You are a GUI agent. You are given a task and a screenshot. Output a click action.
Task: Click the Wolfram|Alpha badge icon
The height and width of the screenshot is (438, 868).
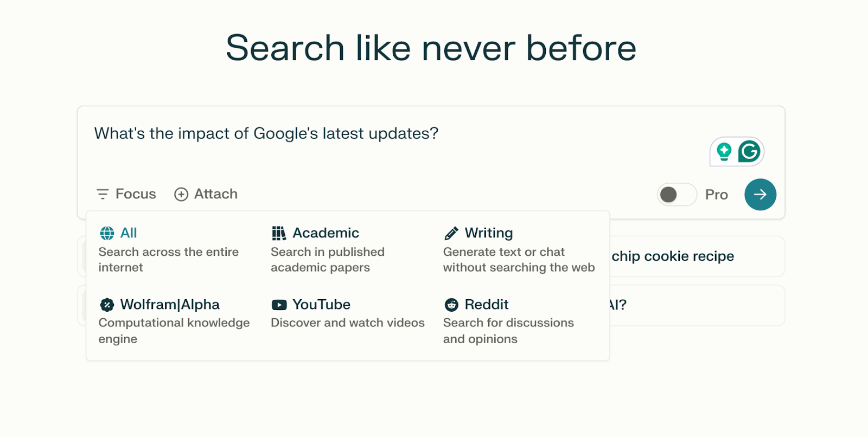[107, 305]
